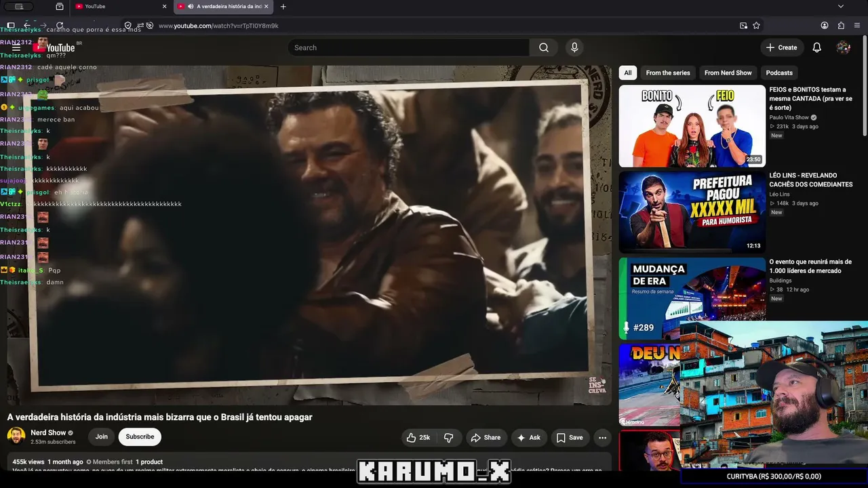Open 'FEIOS e BONITOS' video thumbnail

(692, 126)
